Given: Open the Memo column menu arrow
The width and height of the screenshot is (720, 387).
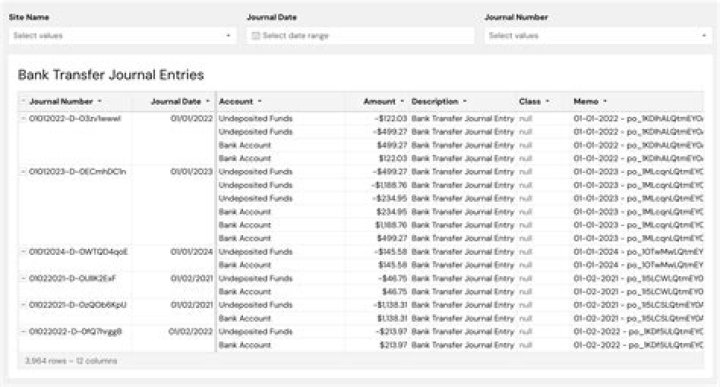Looking at the screenshot, I should pyautogui.click(x=605, y=101).
